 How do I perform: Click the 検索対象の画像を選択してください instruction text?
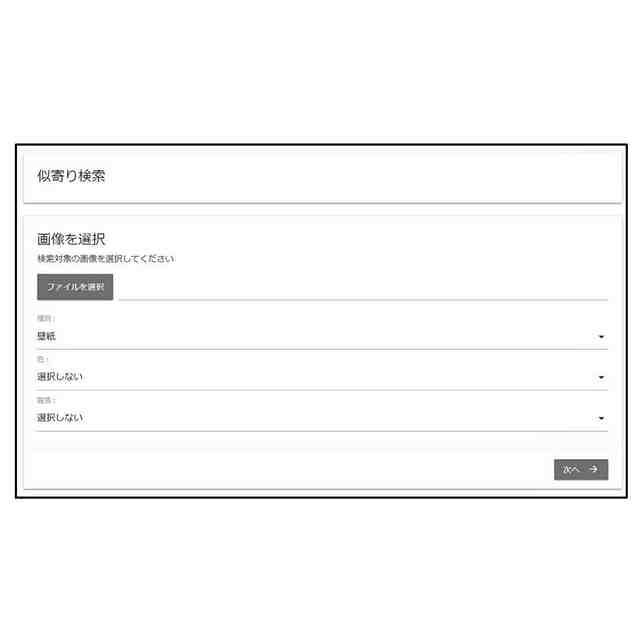click(x=105, y=259)
